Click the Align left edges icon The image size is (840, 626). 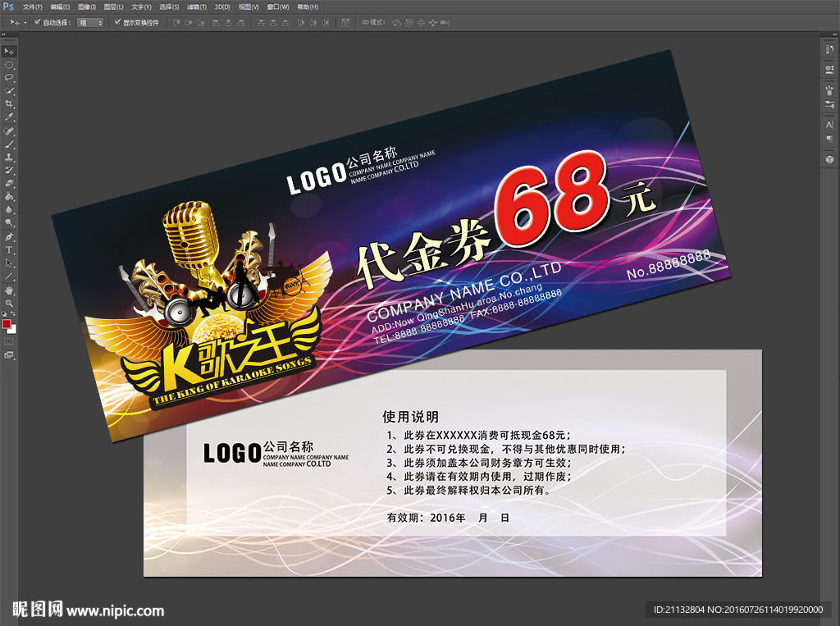click(x=217, y=22)
